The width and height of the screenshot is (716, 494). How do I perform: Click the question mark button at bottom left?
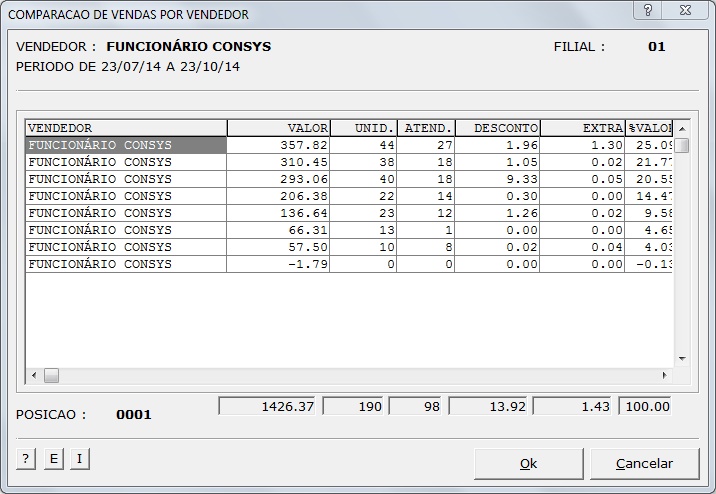[x=26, y=458]
